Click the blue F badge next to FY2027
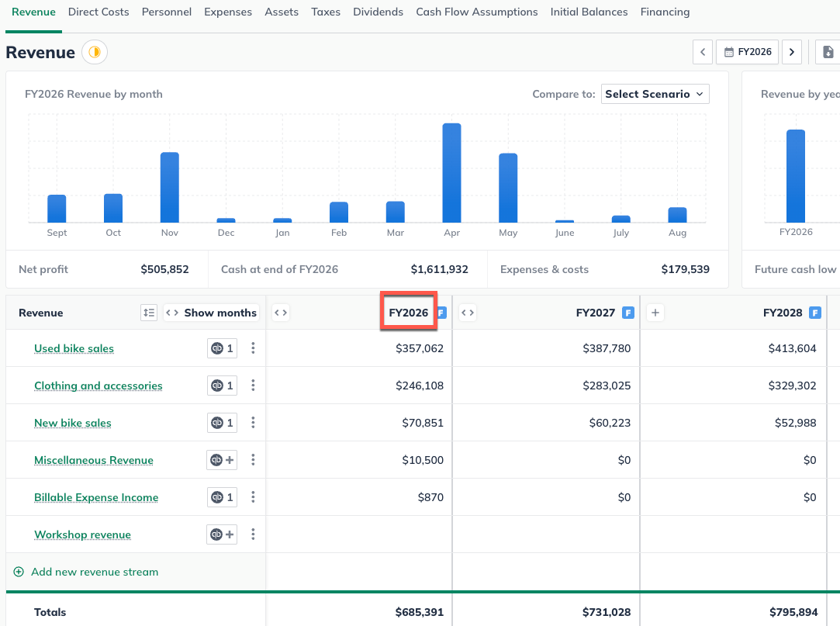Image resolution: width=840 pixels, height=626 pixels. (x=627, y=313)
